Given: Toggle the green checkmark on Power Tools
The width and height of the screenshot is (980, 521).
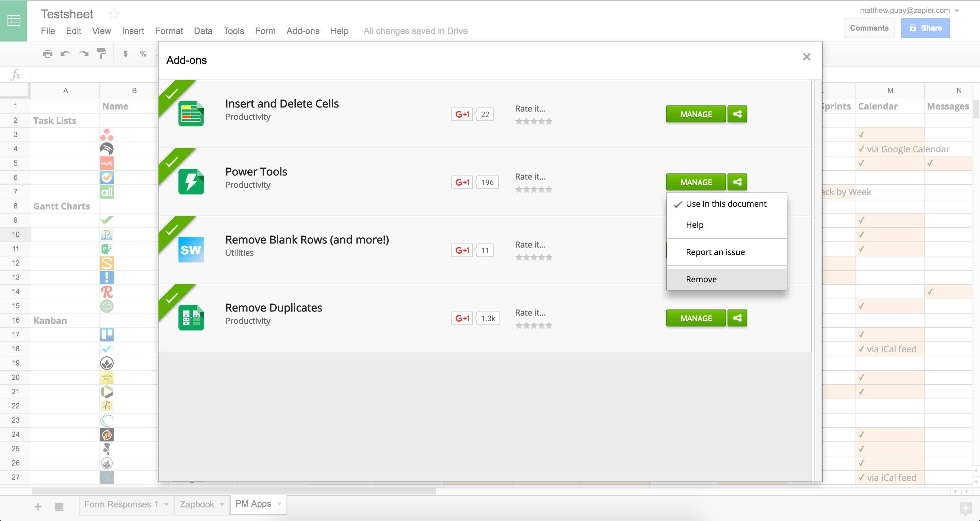Looking at the screenshot, I should [x=171, y=162].
